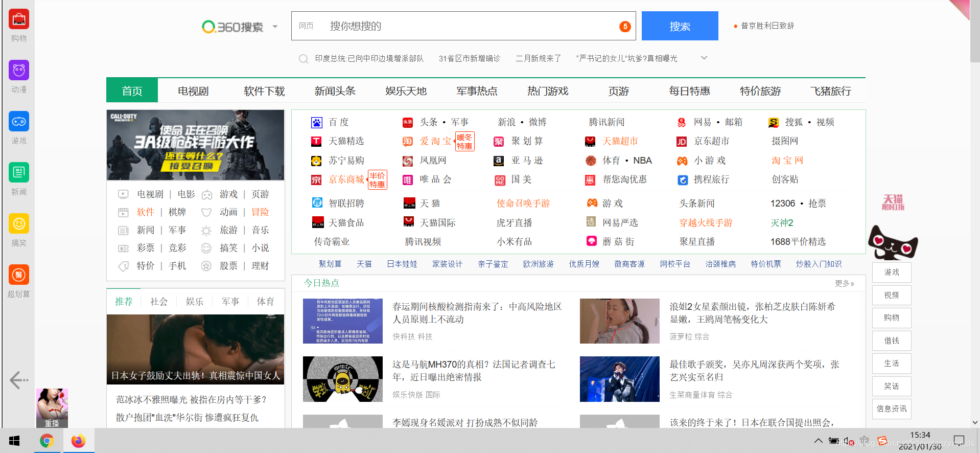
Task: Open Firefox from the taskbar
Action: 78,441
